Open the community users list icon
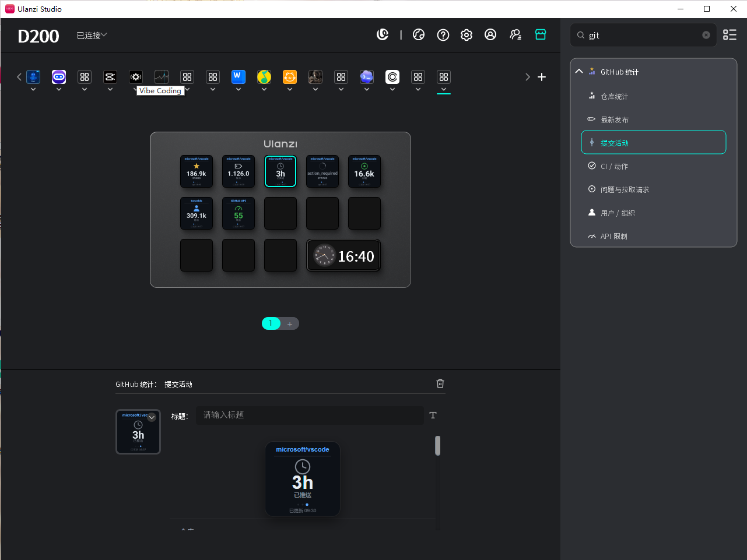This screenshot has height=560, width=747. click(x=515, y=35)
